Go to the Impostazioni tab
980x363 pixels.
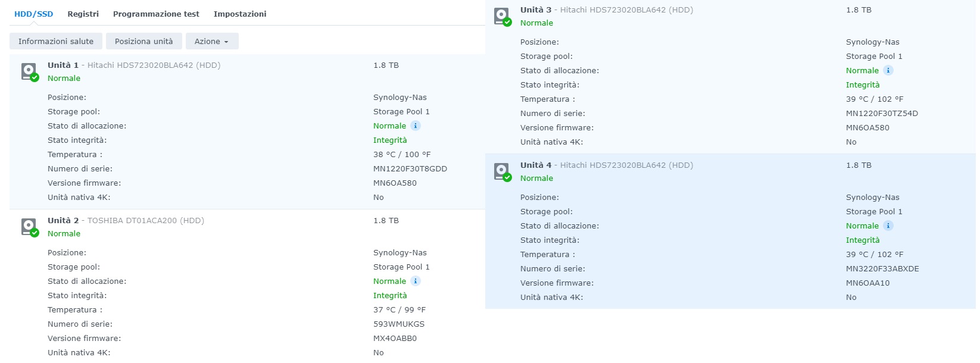point(240,14)
